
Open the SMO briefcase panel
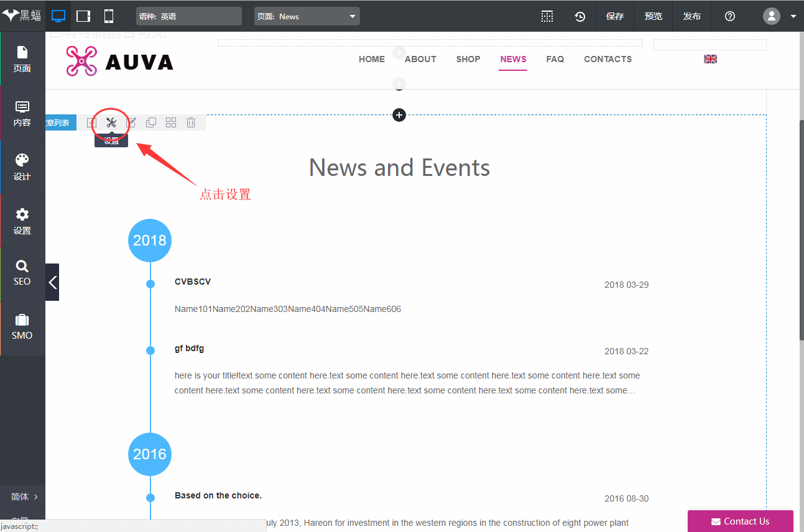click(x=22, y=327)
